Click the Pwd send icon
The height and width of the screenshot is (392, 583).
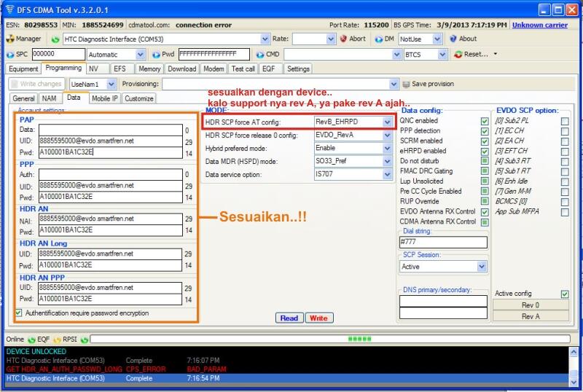(156, 55)
